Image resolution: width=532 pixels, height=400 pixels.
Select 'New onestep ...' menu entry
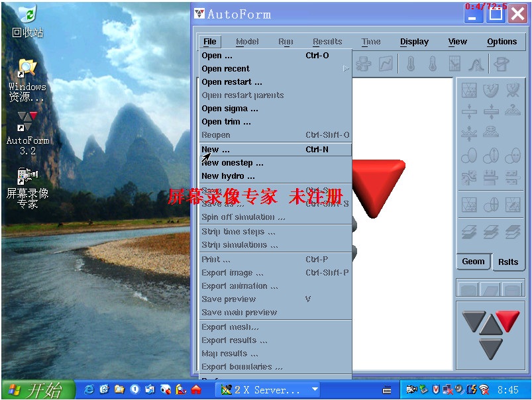click(275, 163)
